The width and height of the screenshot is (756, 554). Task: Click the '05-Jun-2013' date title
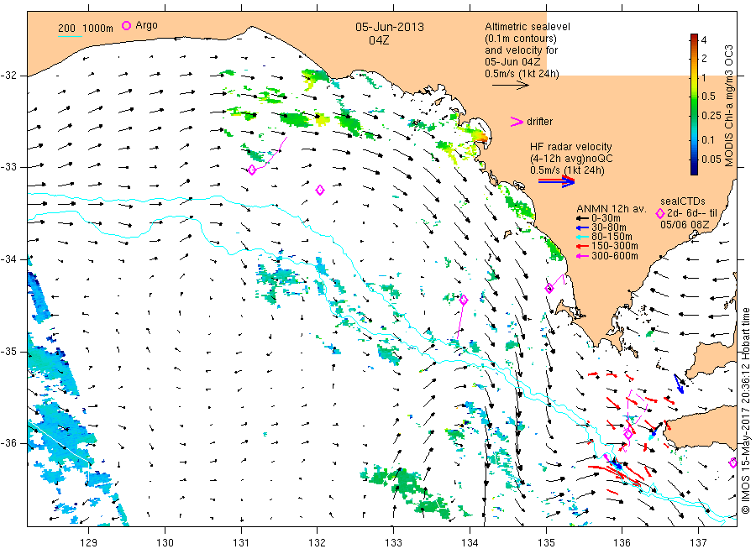tap(390, 27)
